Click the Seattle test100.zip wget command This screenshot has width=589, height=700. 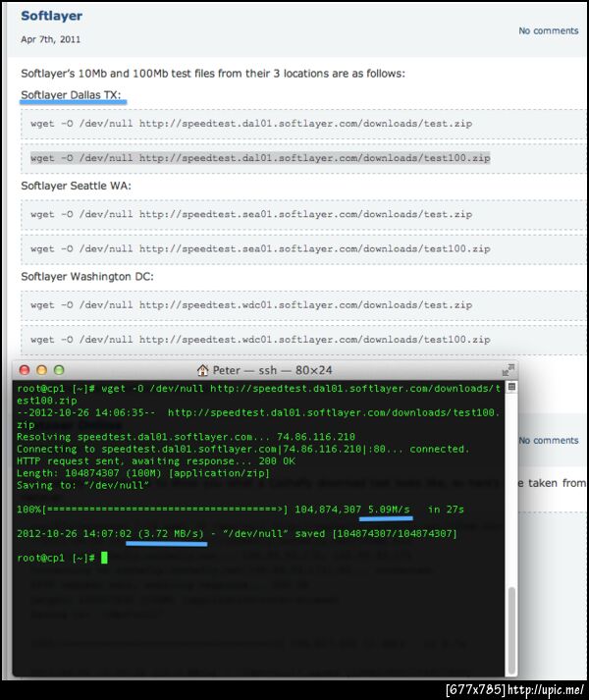260,248
